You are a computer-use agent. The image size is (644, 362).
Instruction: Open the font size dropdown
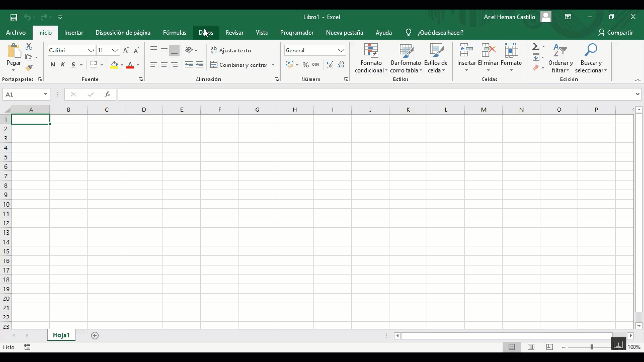pyautogui.click(x=115, y=50)
